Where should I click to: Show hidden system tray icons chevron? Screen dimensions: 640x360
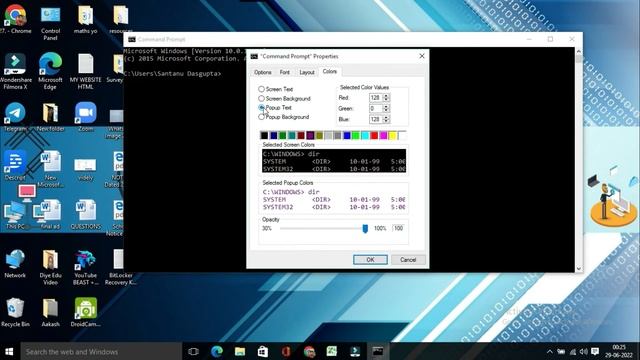[549, 351]
